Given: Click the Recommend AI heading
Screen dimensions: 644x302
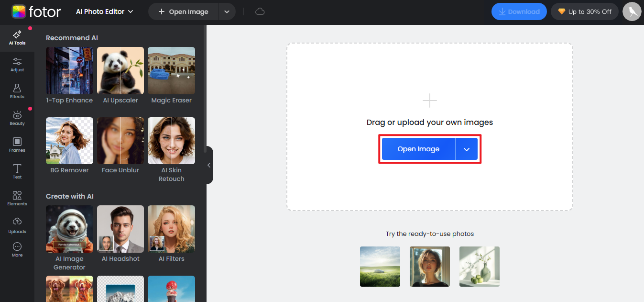Looking at the screenshot, I should click(72, 38).
